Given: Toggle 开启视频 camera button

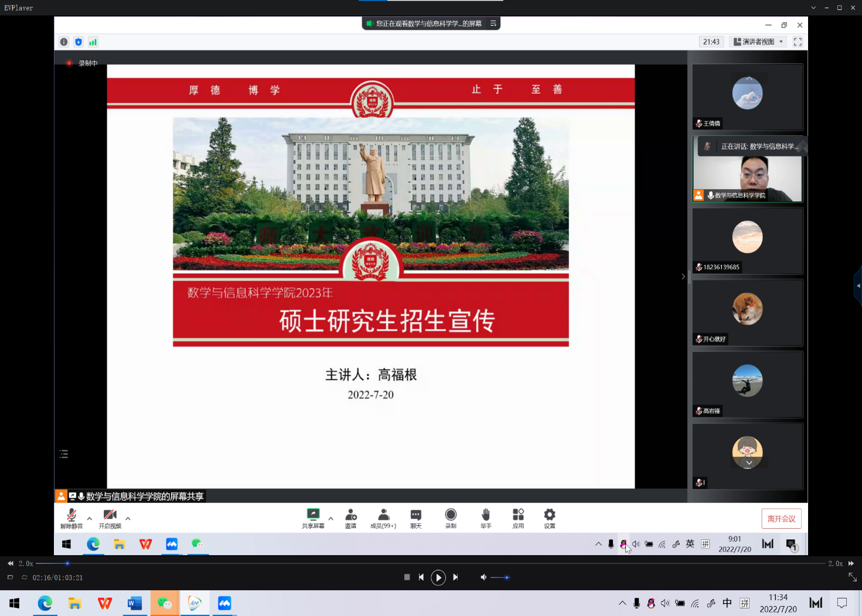Looking at the screenshot, I should click(110, 518).
